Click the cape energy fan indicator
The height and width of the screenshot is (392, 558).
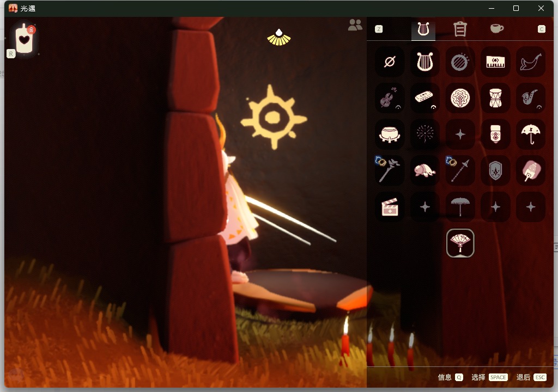[279, 38]
